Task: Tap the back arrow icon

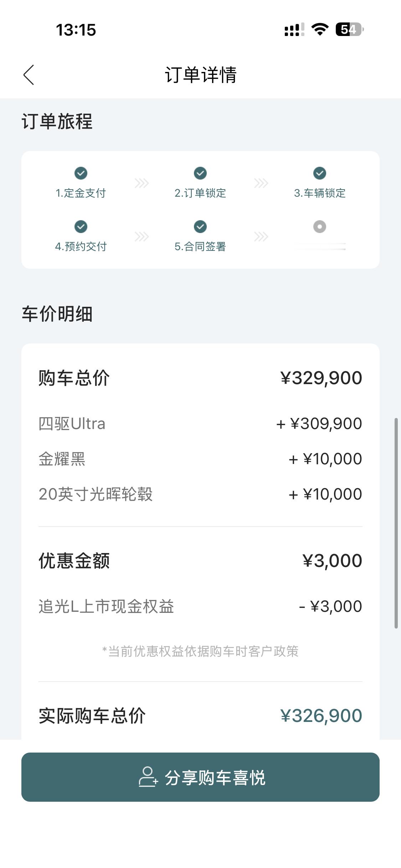Action: pyautogui.click(x=29, y=75)
